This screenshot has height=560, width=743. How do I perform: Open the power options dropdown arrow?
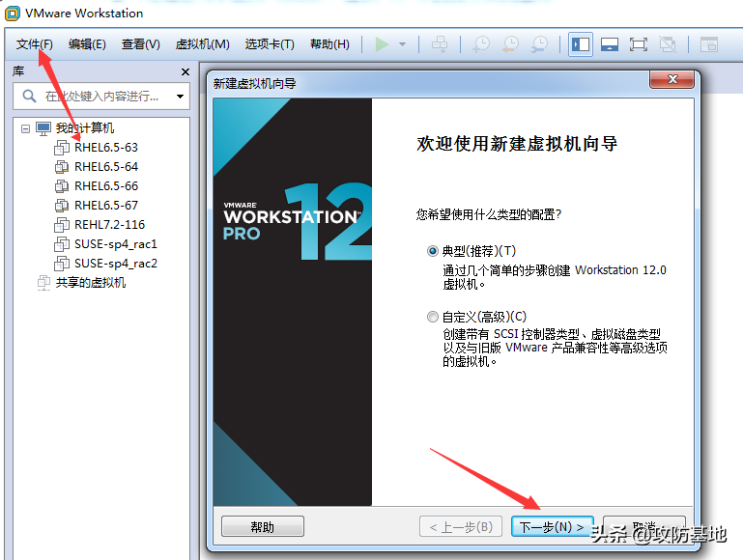point(403,44)
